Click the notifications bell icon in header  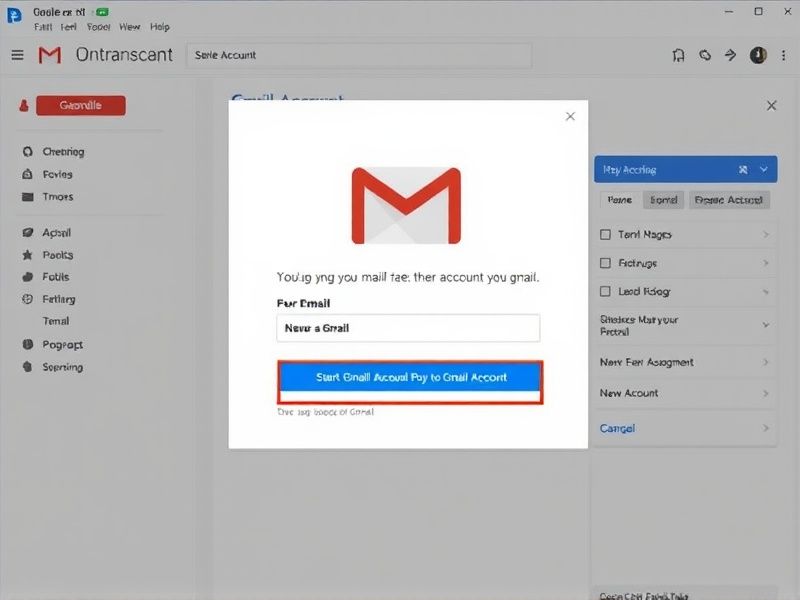coord(678,55)
